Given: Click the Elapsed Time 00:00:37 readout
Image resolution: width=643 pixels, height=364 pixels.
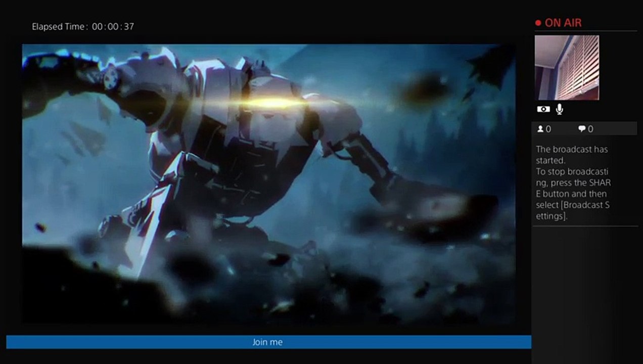Looking at the screenshot, I should (83, 26).
